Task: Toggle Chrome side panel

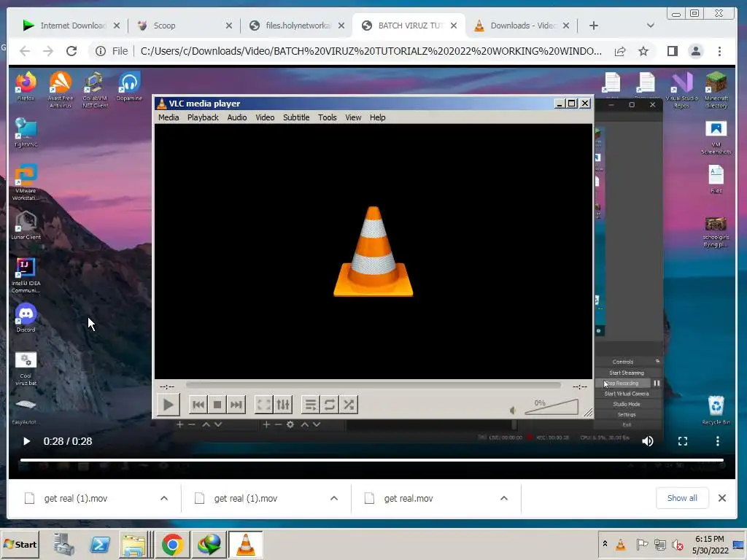Action: (672, 51)
